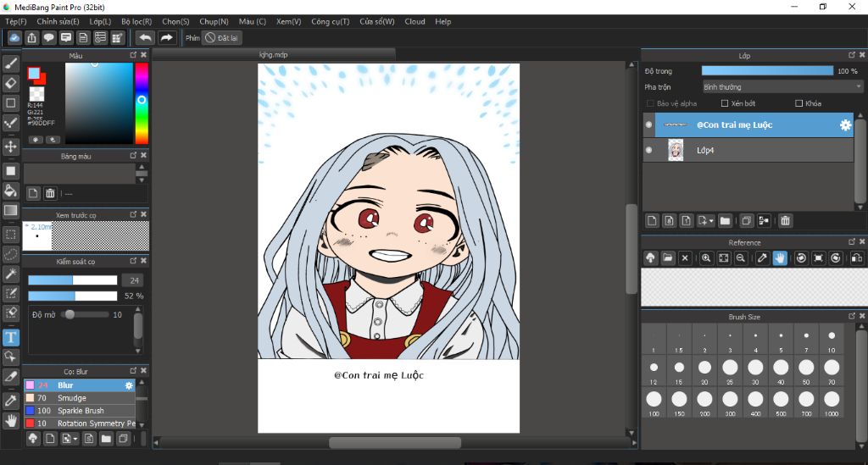
Task: Select hand tool in Reference panel
Action: [x=780, y=257]
